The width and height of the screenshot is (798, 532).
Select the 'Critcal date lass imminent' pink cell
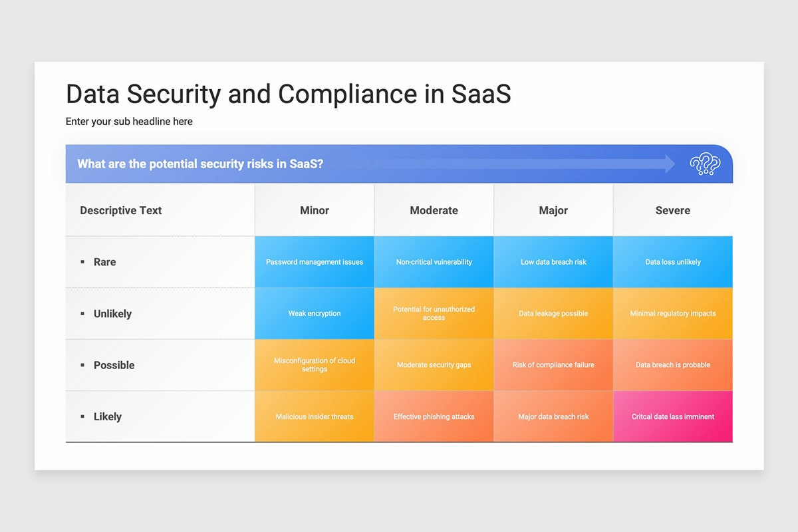(672, 416)
